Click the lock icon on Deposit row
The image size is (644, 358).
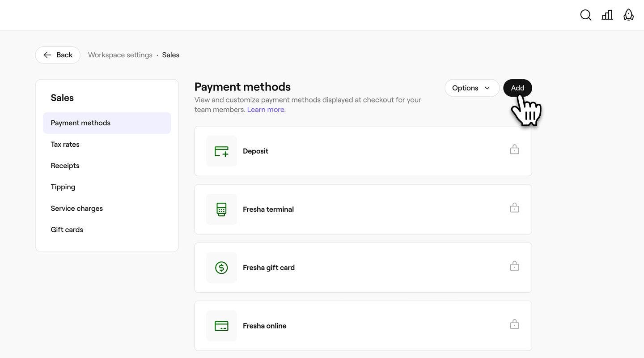pos(515,149)
